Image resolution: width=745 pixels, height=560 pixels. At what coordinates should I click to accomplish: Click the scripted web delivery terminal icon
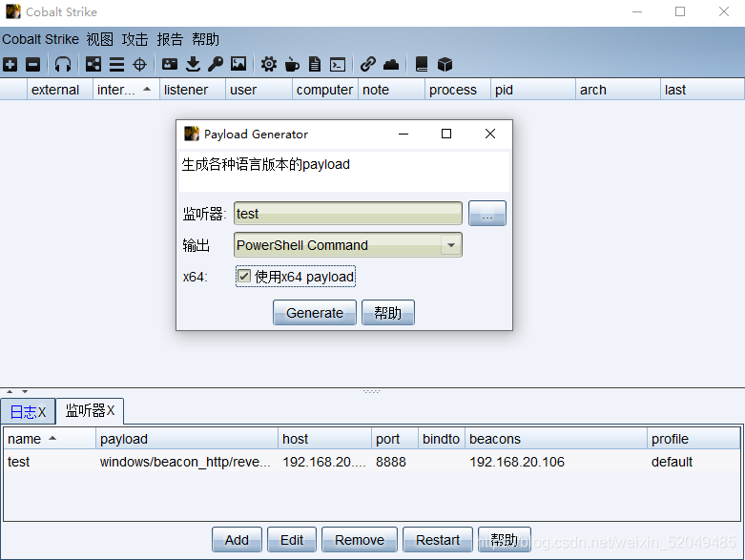pos(338,64)
